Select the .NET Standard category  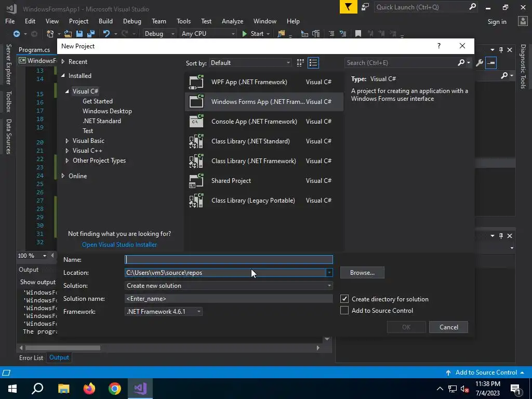102,121
